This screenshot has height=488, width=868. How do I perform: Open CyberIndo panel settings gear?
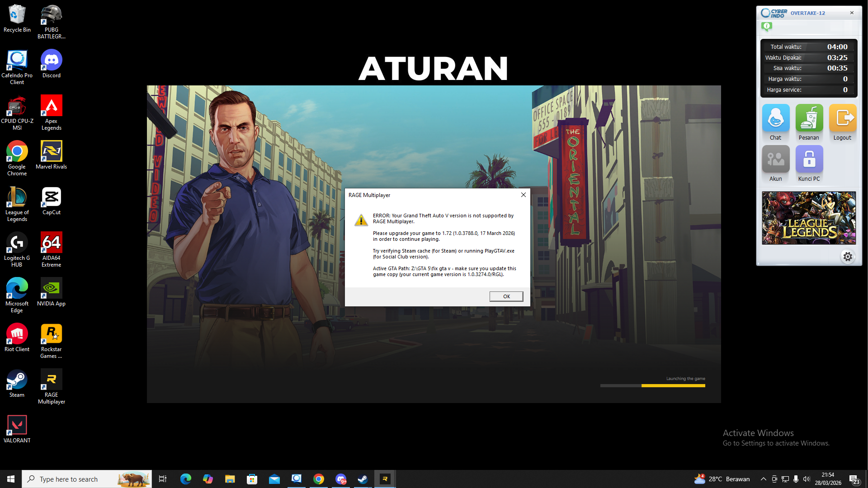[848, 257]
